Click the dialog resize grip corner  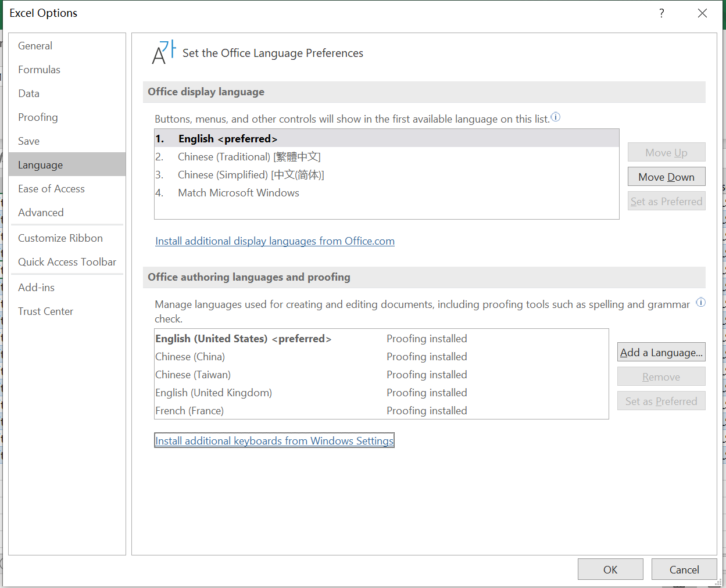click(718, 582)
